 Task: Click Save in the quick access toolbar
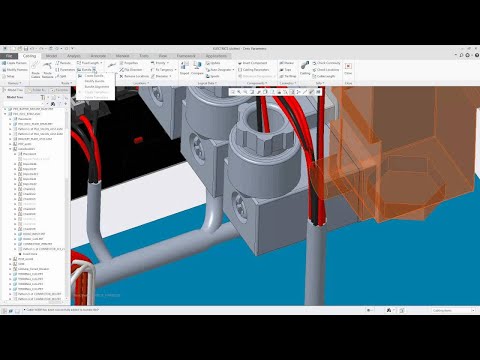[x=26, y=49]
